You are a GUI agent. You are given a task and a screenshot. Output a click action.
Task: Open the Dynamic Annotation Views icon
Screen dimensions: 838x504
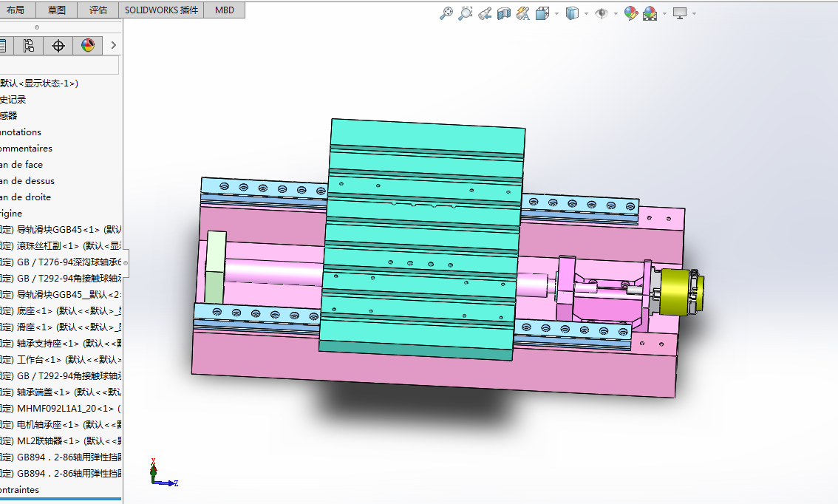point(523,13)
